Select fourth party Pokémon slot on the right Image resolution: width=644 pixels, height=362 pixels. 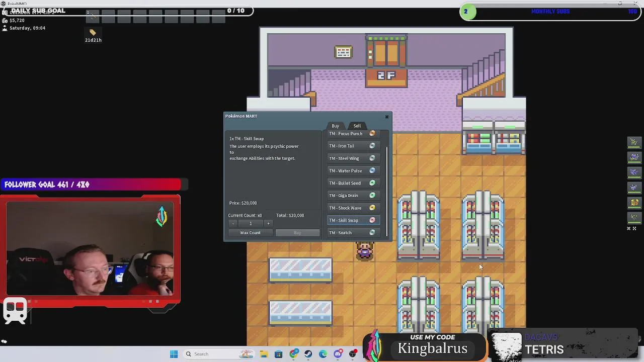click(634, 188)
